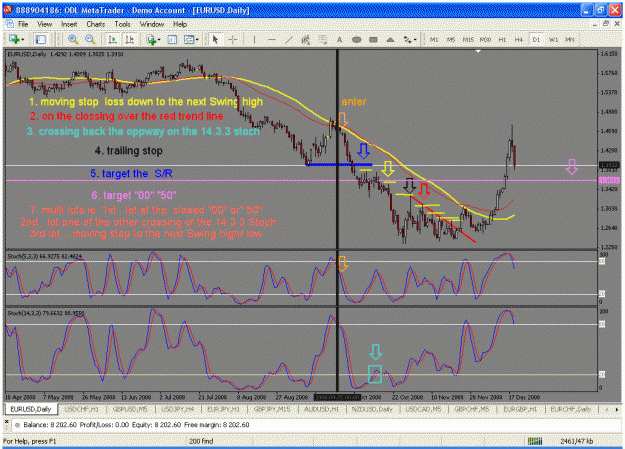Switch to H1 timeframe
625x449 pixels.
click(502, 39)
